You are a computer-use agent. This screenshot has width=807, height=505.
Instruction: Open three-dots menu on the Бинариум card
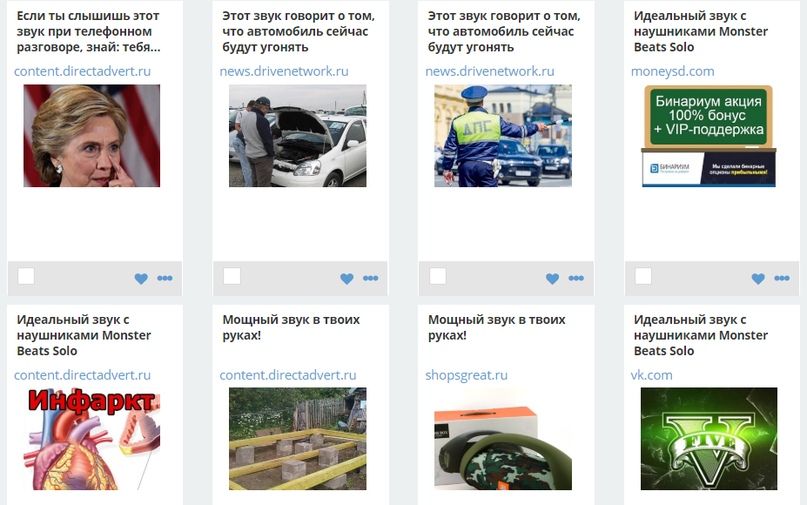[x=782, y=278]
